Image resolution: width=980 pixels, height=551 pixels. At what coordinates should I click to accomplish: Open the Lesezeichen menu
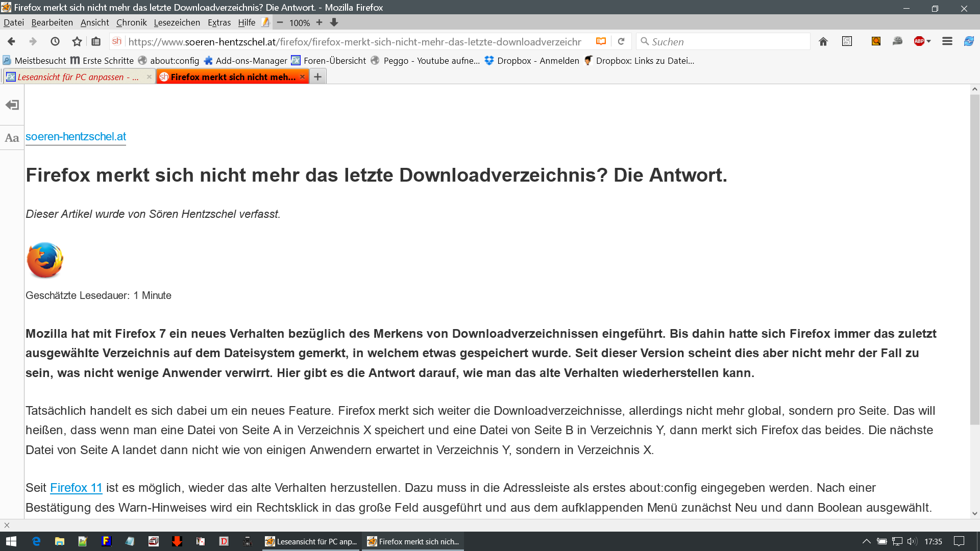(x=177, y=22)
